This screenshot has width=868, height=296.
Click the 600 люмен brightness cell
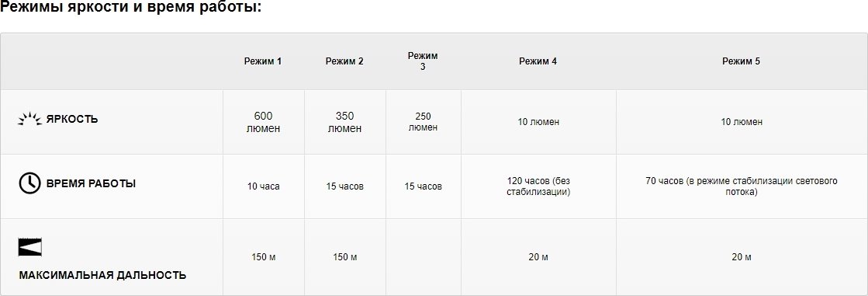pyautogui.click(x=264, y=122)
